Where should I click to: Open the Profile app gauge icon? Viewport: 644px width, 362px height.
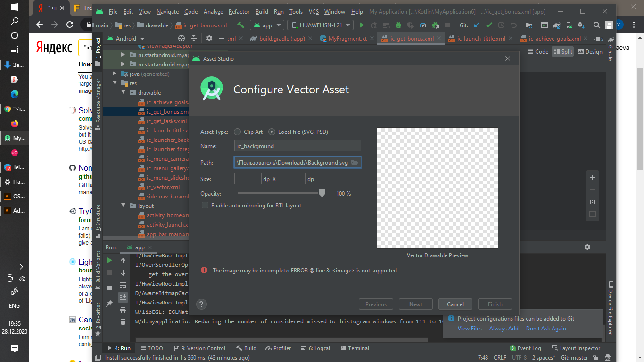[x=422, y=25]
